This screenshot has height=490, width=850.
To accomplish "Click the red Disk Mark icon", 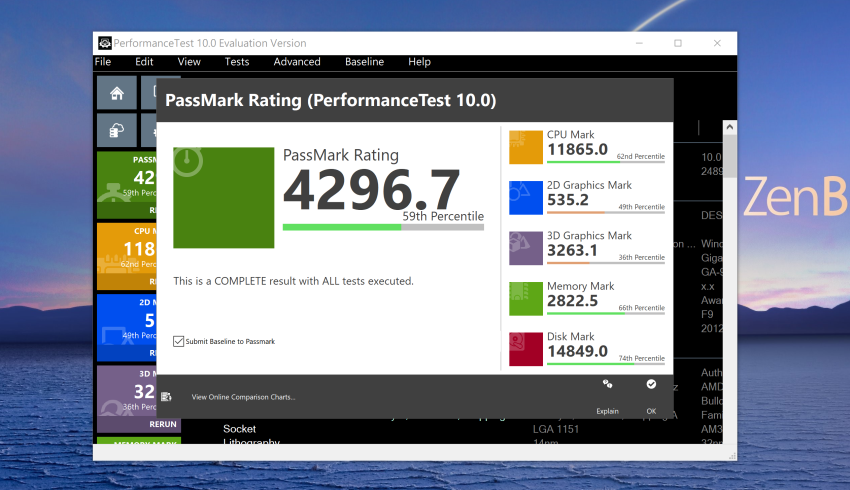I will tap(525, 349).
